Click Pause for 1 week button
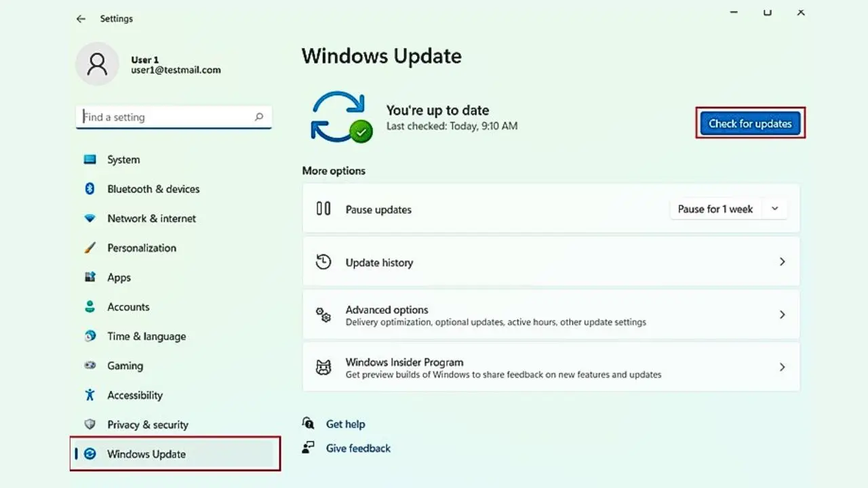Viewport: 868px width, 488px height. [715, 209]
